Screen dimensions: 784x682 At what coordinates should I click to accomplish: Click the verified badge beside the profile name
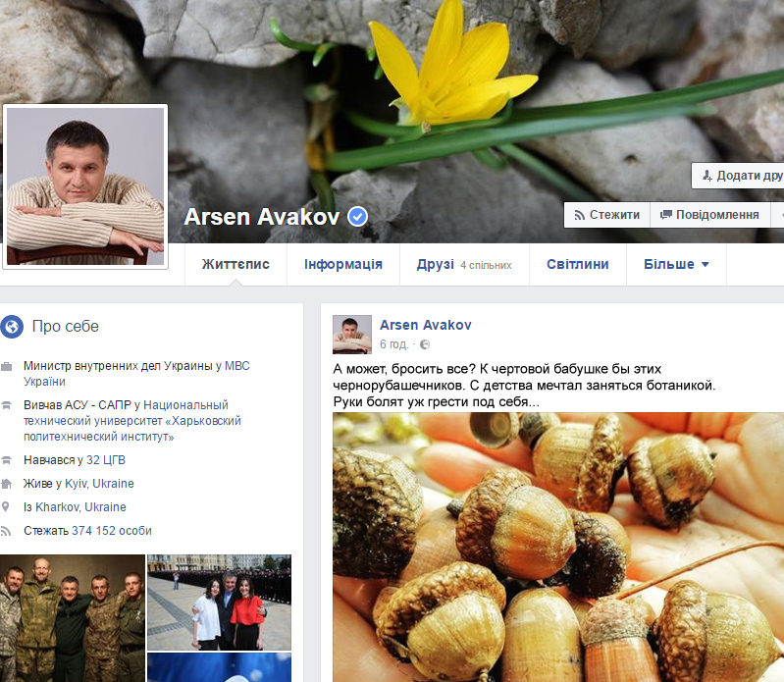click(x=358, y=217)
